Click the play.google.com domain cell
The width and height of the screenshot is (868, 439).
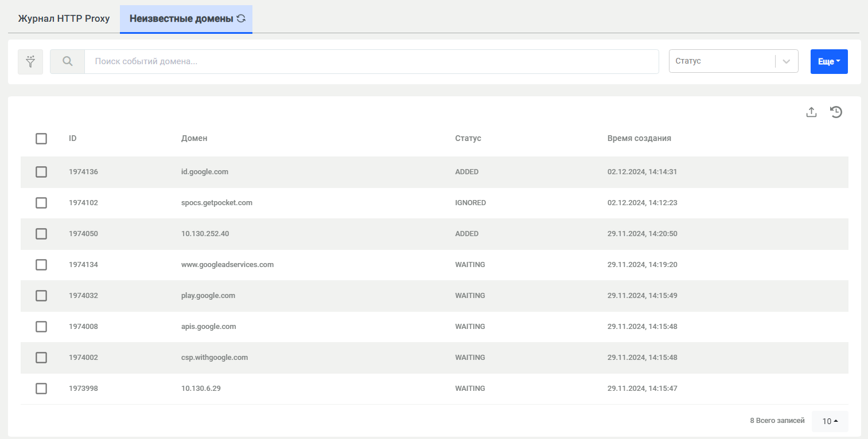point(208,296)
